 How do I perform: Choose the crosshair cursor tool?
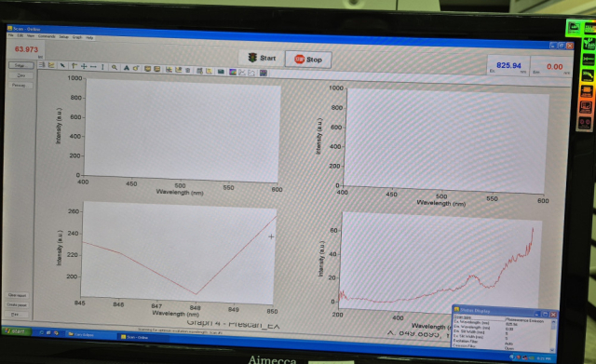(x=84, y=66)
